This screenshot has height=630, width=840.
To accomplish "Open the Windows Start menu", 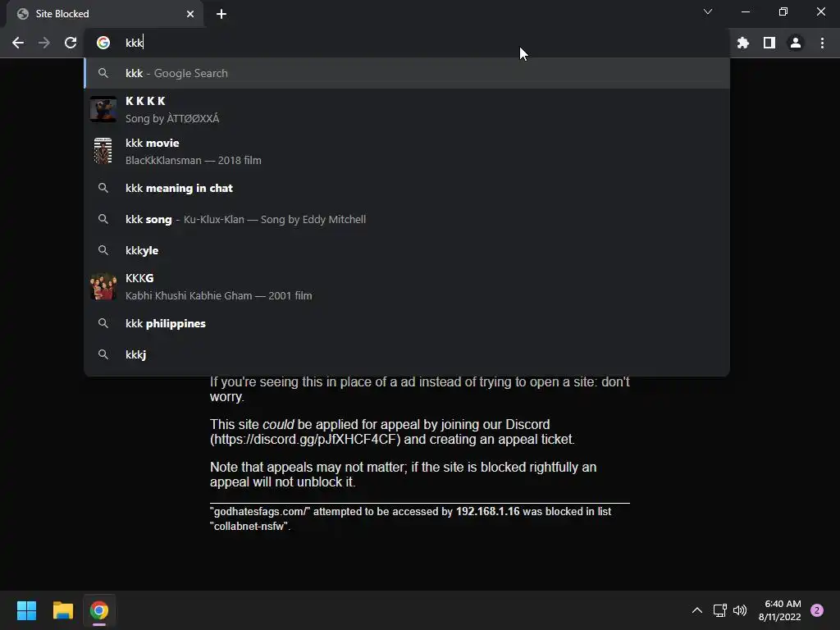I will pos(26,610).
